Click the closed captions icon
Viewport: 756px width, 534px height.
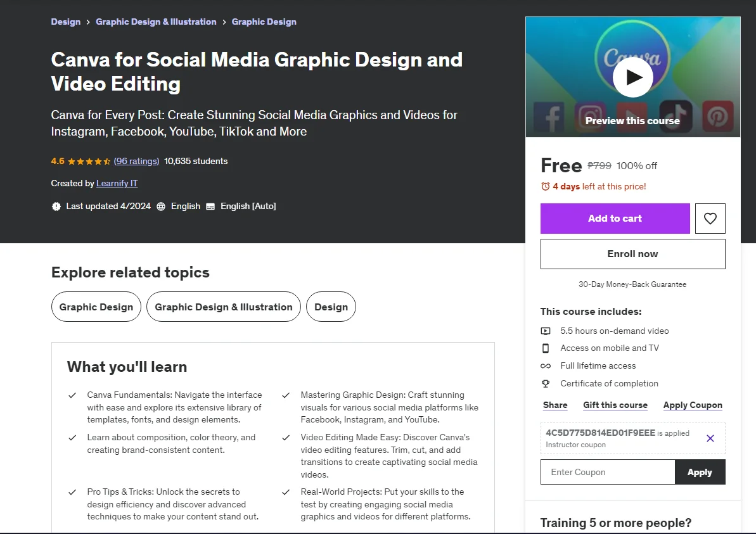pos(210,207)
